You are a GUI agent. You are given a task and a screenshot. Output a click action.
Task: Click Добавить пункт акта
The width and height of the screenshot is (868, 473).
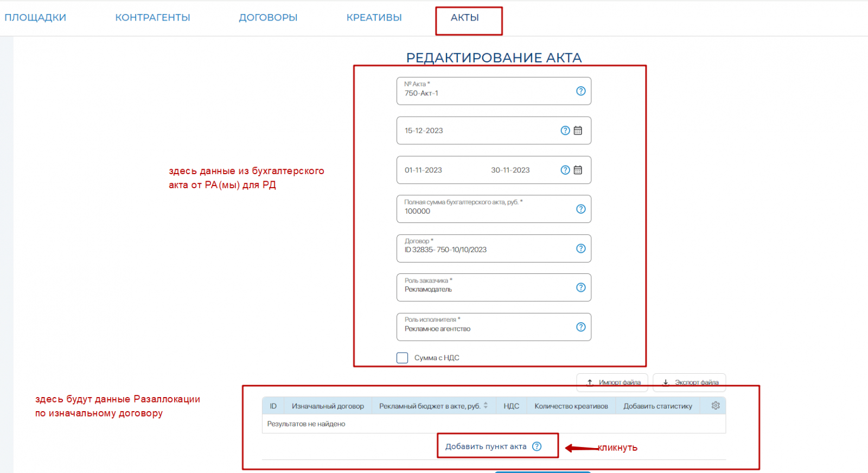(x=486, y=446)
